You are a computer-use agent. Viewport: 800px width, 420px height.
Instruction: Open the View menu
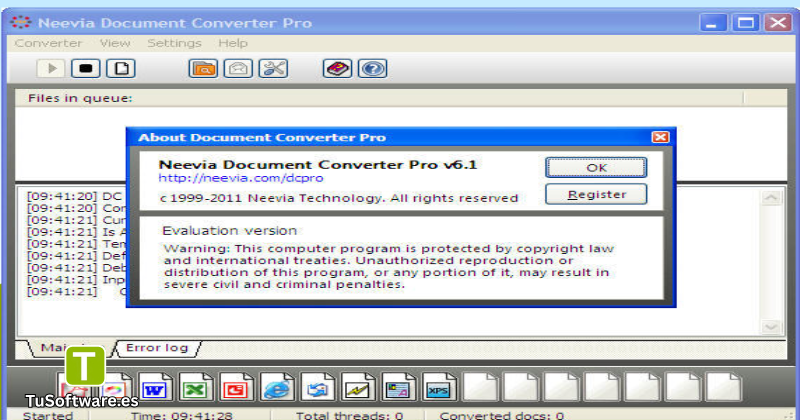[x=115, y=43]
